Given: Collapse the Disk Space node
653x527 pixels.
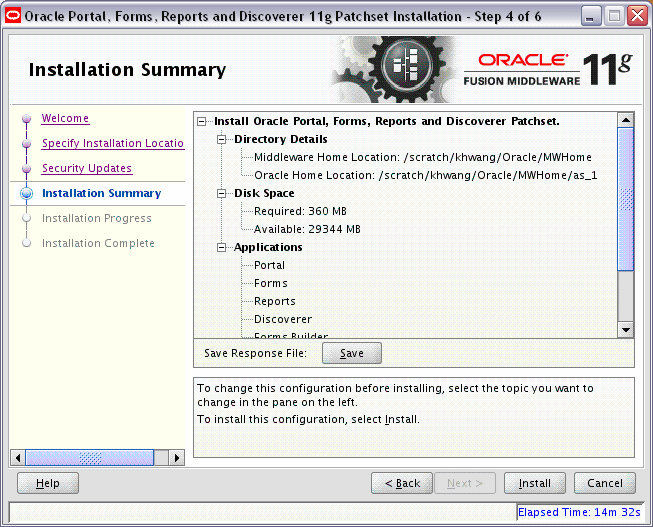Looking at the screenshot, I should [x=222, y=194].
